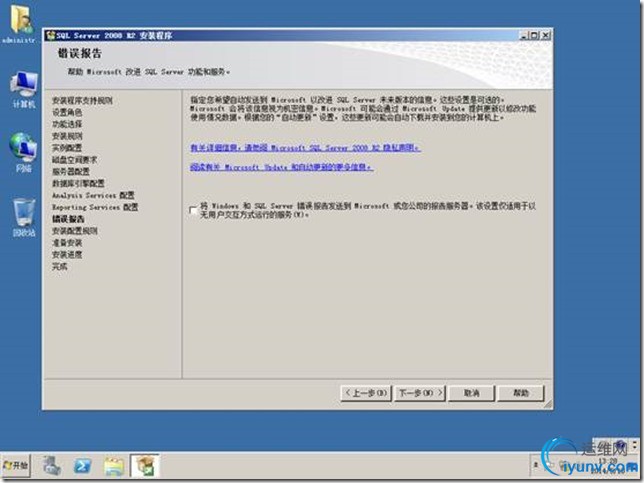Select the Analysis Services 配置 step
This screenshot has height=483, width=644.
point(93,196)
